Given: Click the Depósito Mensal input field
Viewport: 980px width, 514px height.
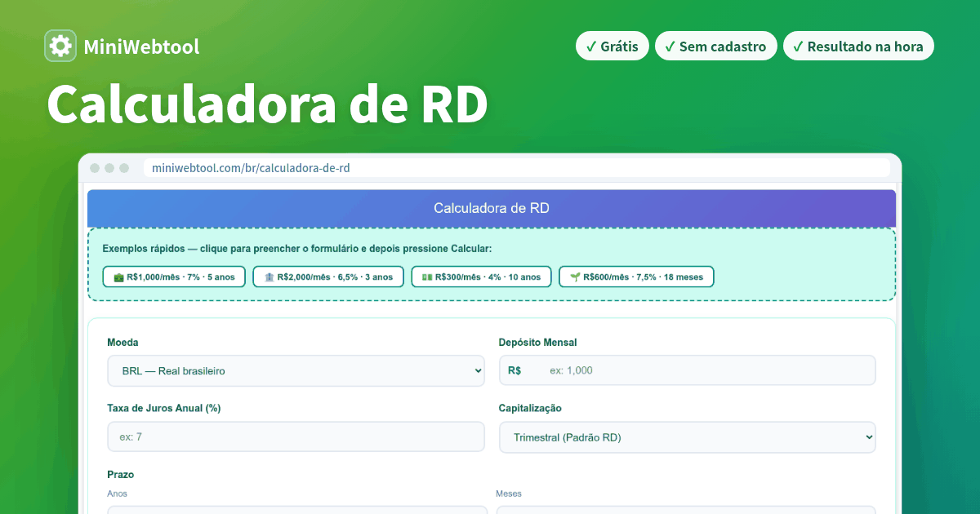Looking at the screenshot, I should (687, 370).
